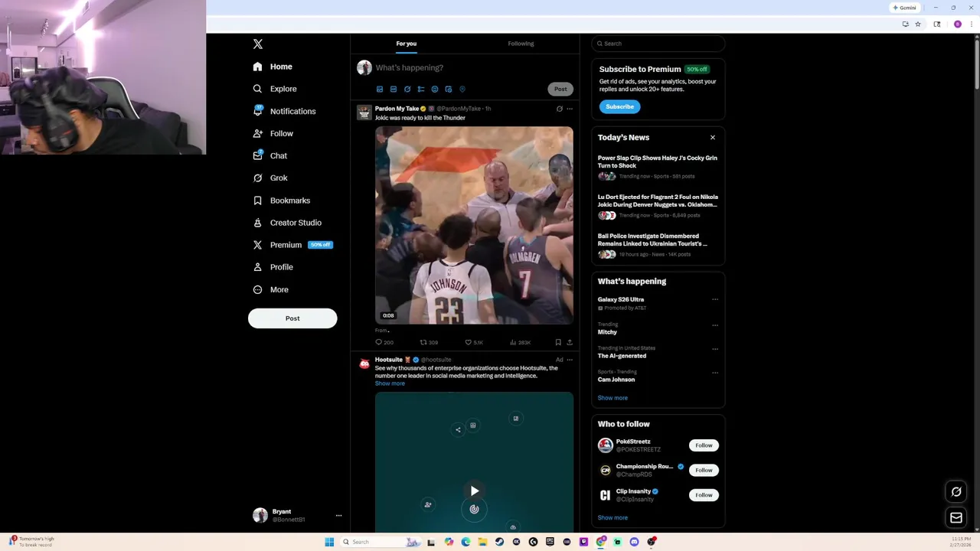Open the Windows Start menu
The width and height of the screenshot is (980, 551).
click(x=329, y=542)
